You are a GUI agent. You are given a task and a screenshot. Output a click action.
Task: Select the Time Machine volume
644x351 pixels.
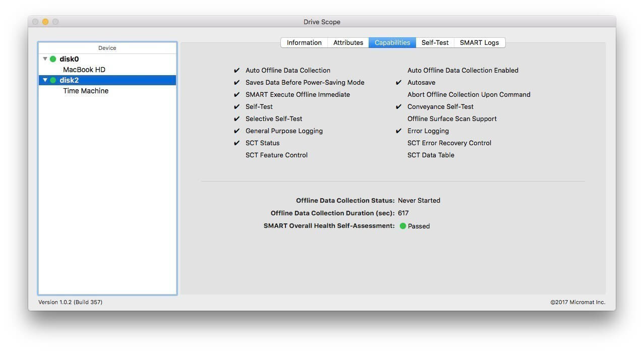click(86, 91)
